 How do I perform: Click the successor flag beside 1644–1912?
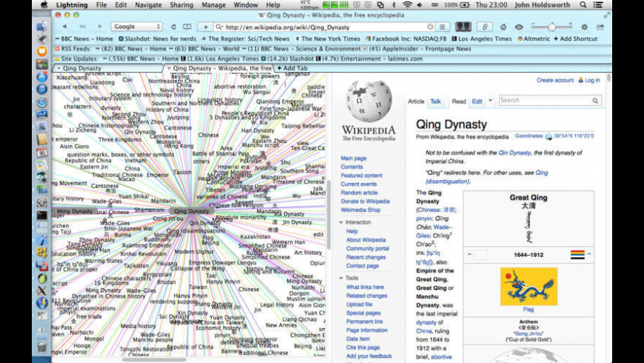pyautogui.click(x=577, y=255)
